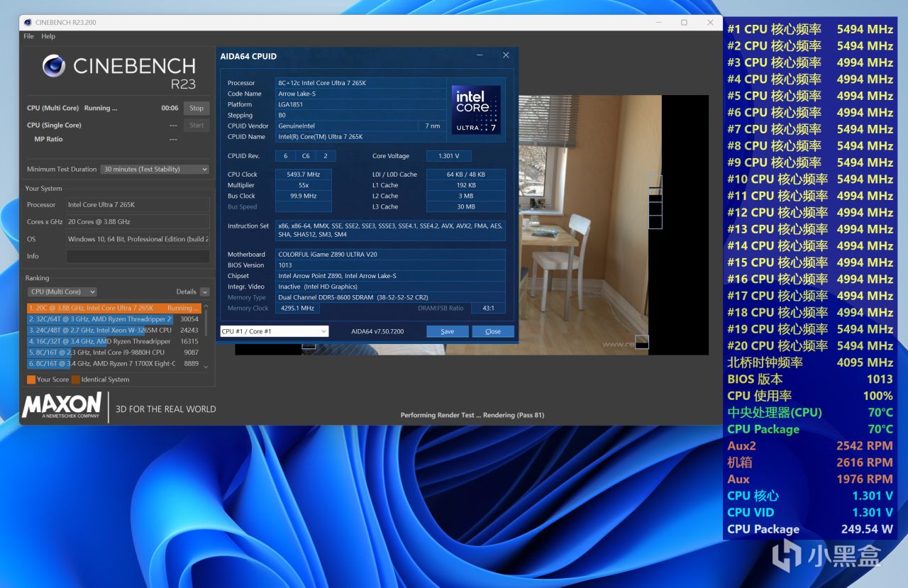Select ranking row 5, Intel Core i9-9880H
The width and height of the screenshot is (908, 588).
coord(114,353)
